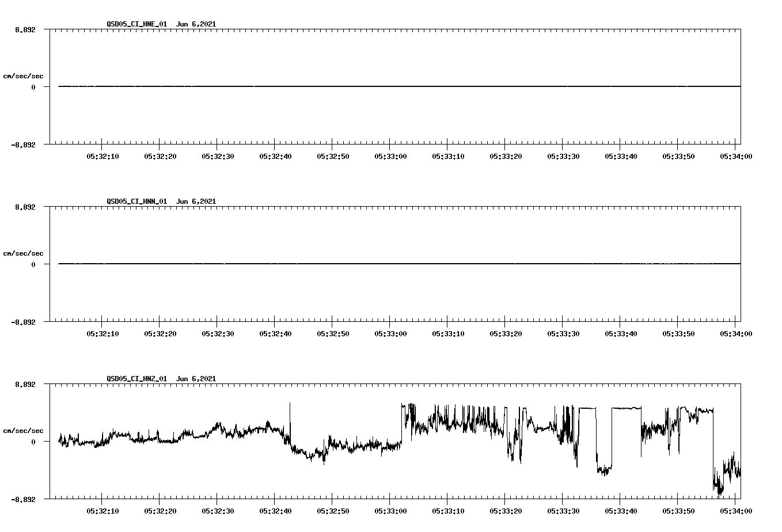Click 05:32:40 time label under HNZ plot
Image resolution: width=782 pixels, height=532 pixels.
(275, 511)
